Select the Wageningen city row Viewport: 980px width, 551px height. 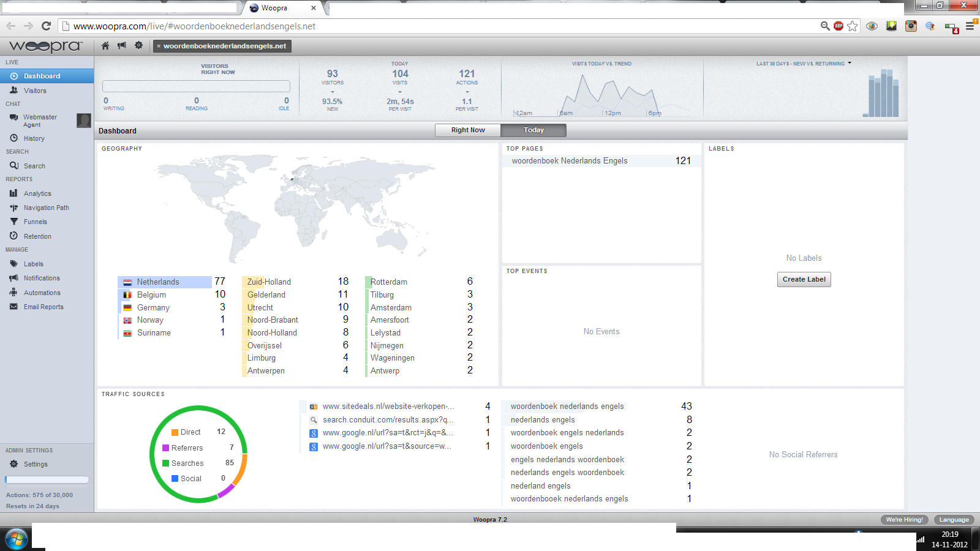[x=420, y=358]
